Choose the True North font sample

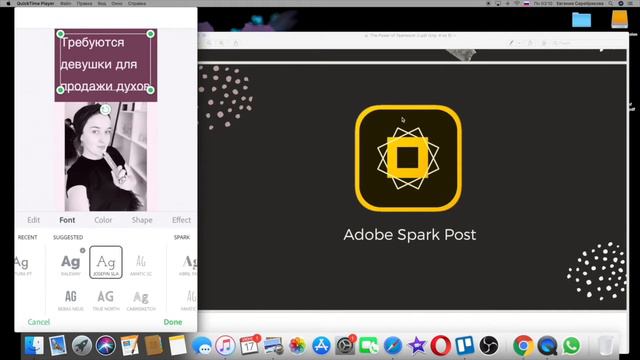point(106,299)
